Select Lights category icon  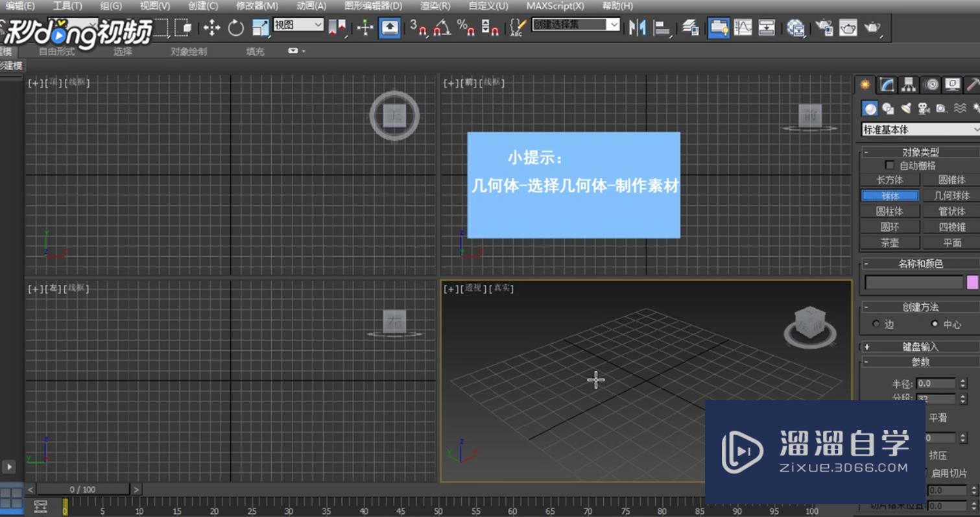tap(906, 108)
